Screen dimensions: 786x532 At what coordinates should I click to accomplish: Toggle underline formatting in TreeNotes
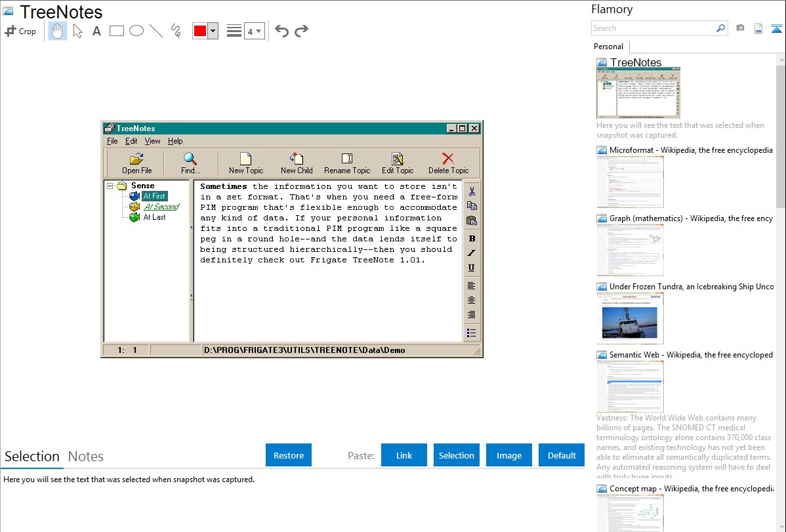(472, 268)
